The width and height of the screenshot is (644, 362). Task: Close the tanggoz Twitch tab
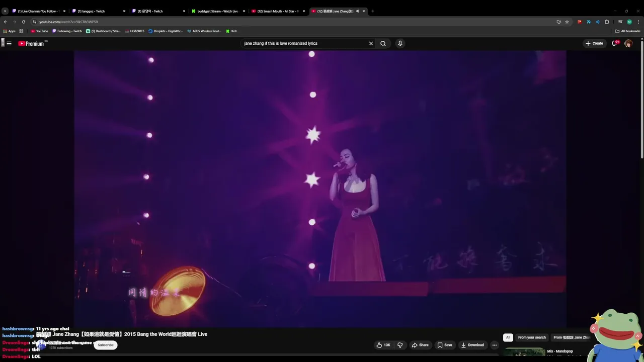click(x=124, y=11)
